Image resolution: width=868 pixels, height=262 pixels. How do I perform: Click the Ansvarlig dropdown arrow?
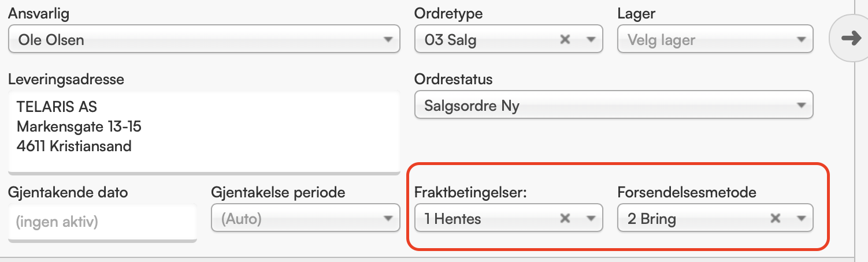click(388, 40)
